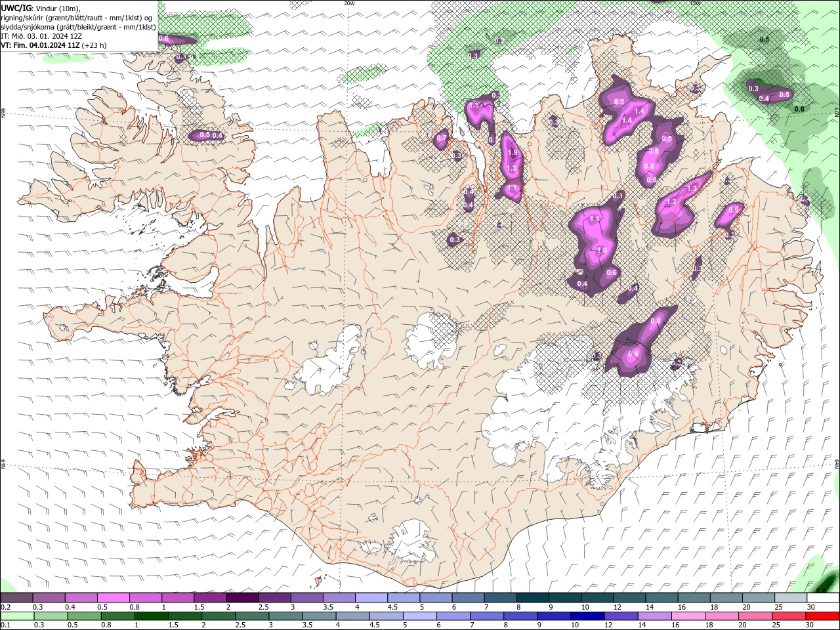Click the '1.2' snowfall value on the map
840x630 pixels.
pos(672,202)
